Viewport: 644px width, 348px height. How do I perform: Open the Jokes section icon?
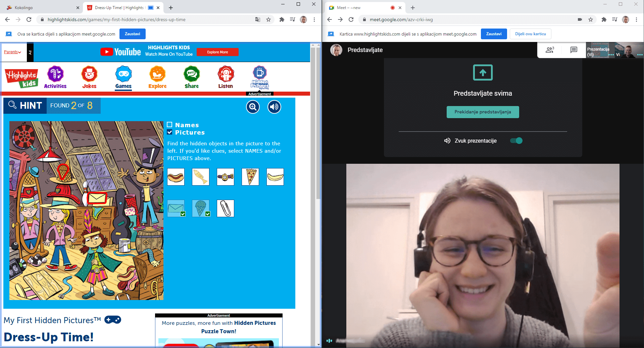point(89,77)
